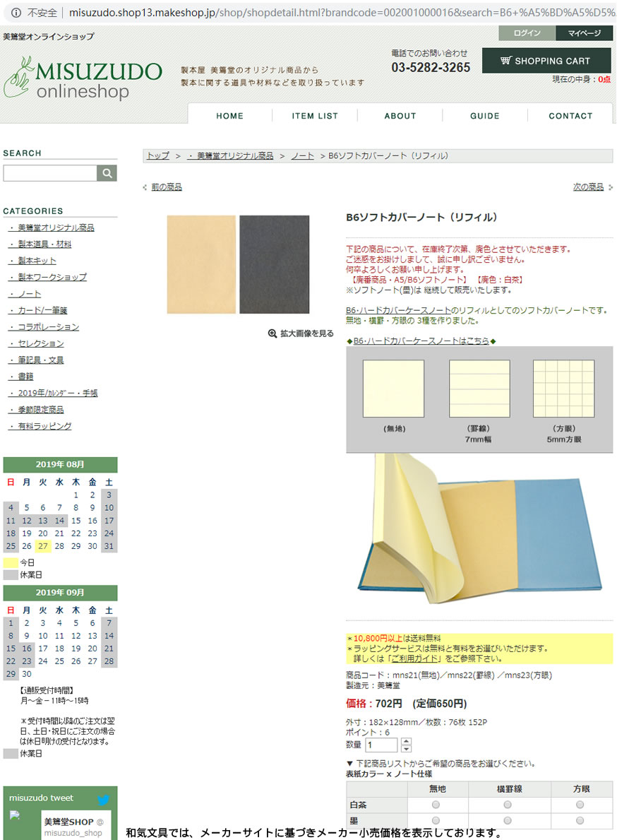Select 白茶 横罫線 radio option

pos(508,805)
